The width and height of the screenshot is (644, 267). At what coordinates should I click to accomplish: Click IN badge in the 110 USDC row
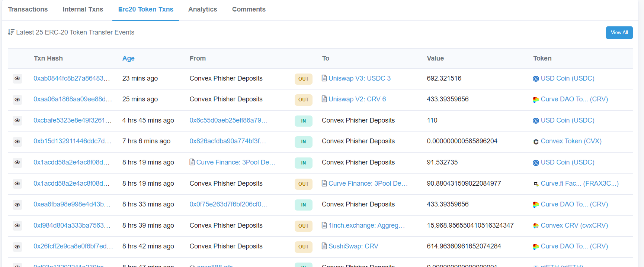pyautogui.click(x=303, y=121)
